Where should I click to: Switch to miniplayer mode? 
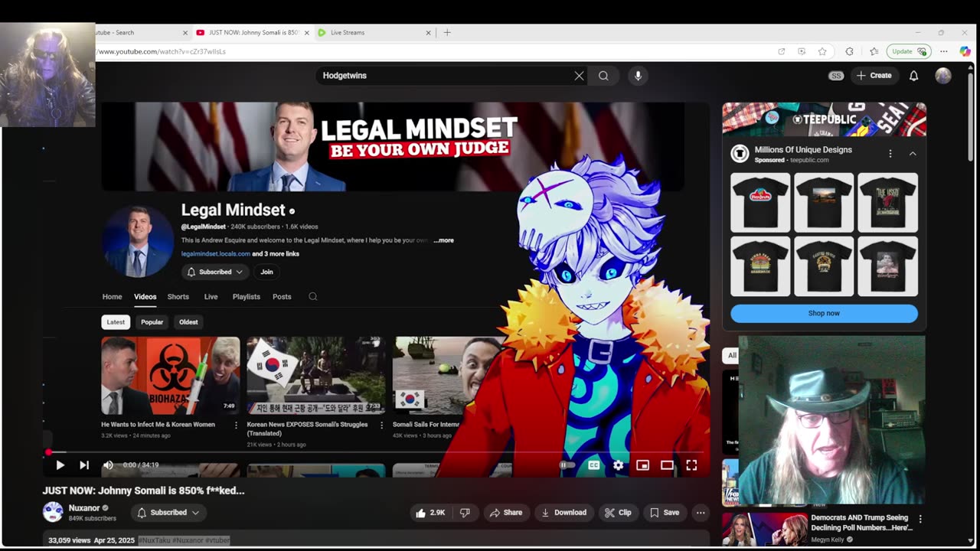point(642,465)
